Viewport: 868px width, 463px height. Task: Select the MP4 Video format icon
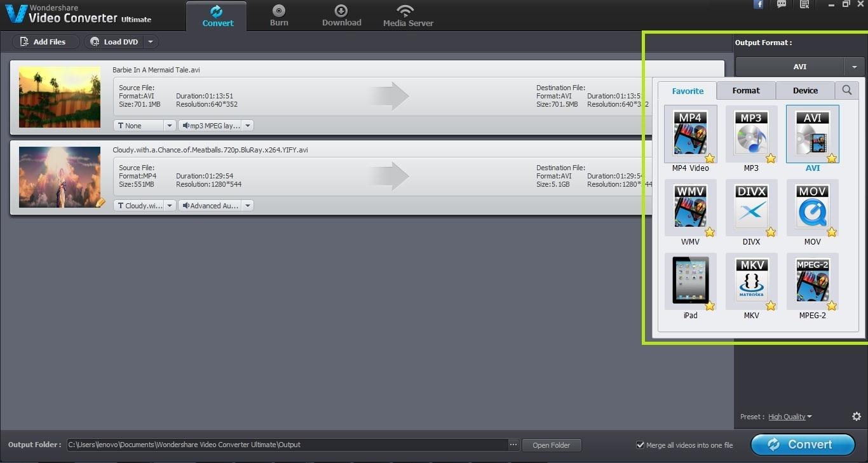[x=690, y=135]
